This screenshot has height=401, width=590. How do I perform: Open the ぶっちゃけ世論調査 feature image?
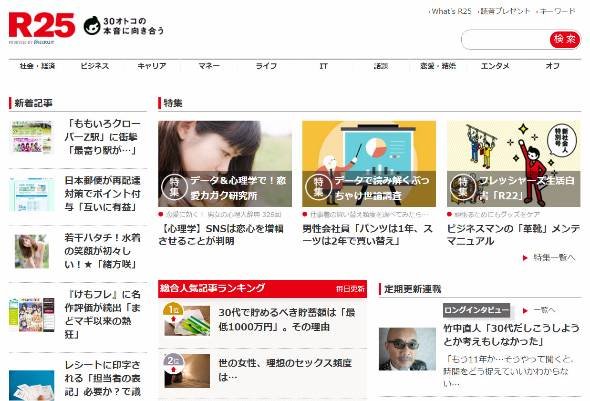point(369,164)
